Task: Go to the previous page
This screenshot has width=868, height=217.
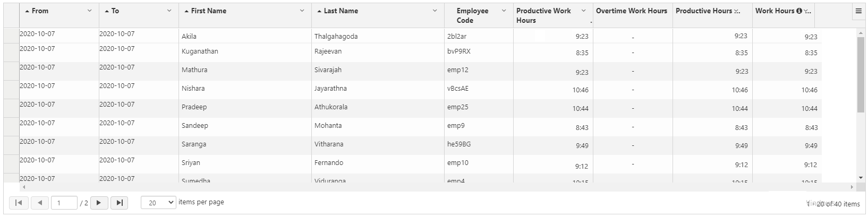Action: click(x=40, y=203)
